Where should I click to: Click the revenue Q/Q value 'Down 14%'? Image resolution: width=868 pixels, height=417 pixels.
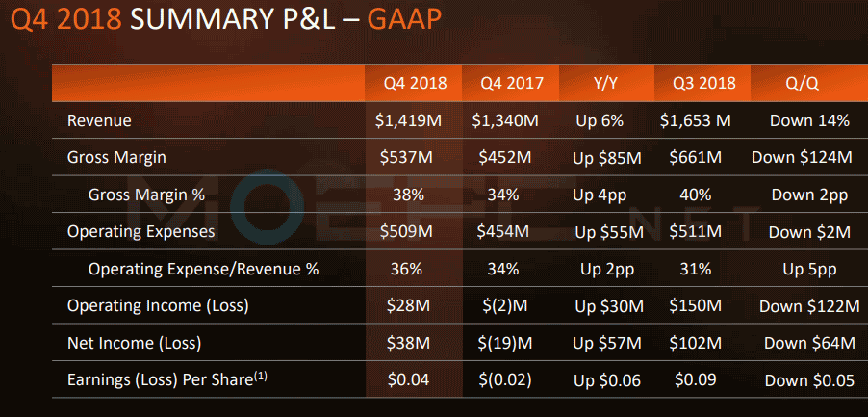[x=809, y=120]
